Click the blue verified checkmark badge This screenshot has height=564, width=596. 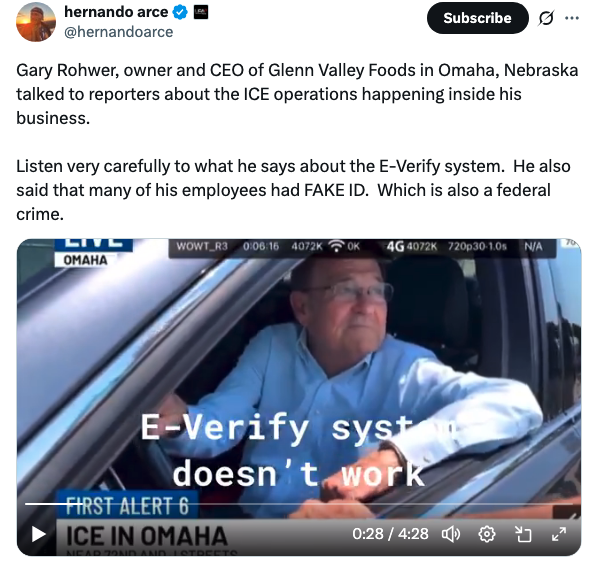[x=180, y=12]
